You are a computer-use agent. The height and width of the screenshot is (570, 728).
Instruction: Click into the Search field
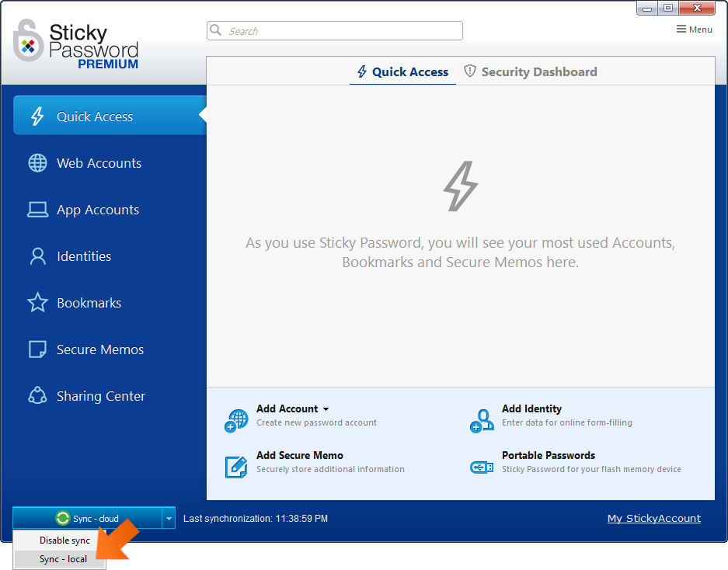click(335, 30)
